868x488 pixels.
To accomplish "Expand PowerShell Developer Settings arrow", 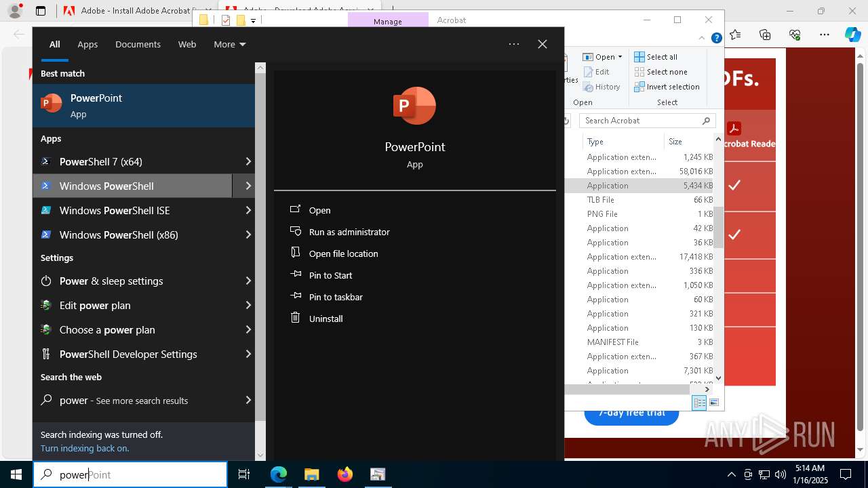I will point(248,354).
